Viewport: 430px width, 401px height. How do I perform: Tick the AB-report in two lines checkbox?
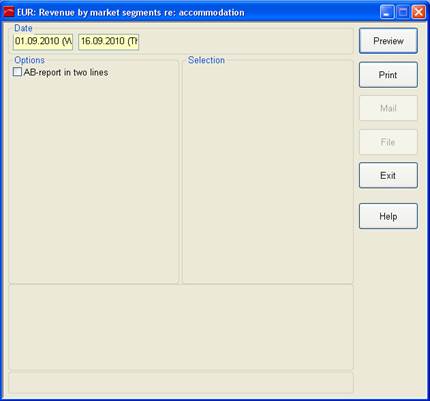point(17,72)
